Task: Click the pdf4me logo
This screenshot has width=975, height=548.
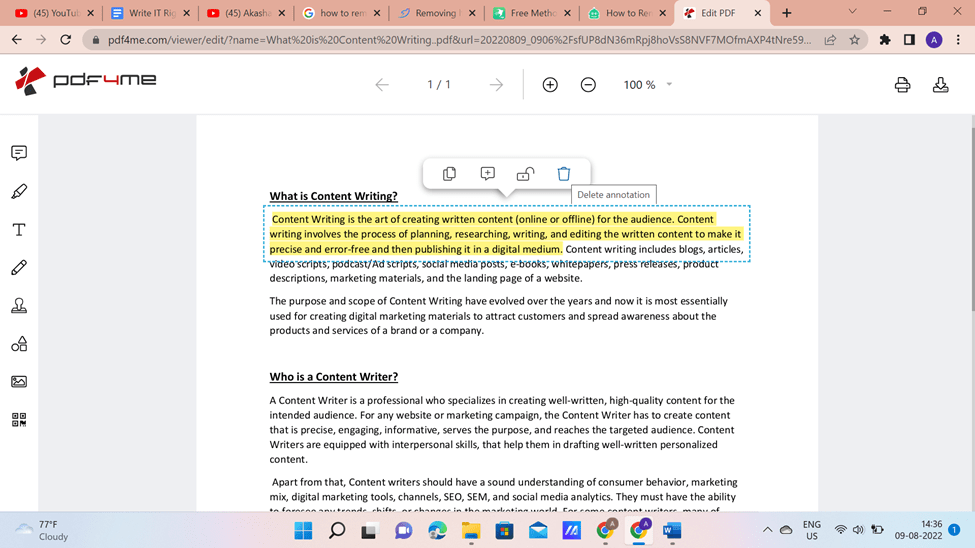Action: [x=85, y=80]
